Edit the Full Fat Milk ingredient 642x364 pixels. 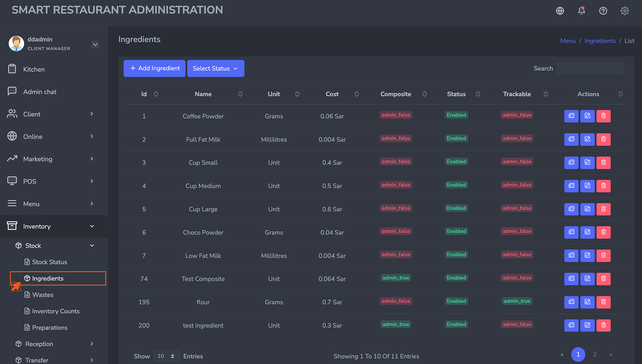588,139
